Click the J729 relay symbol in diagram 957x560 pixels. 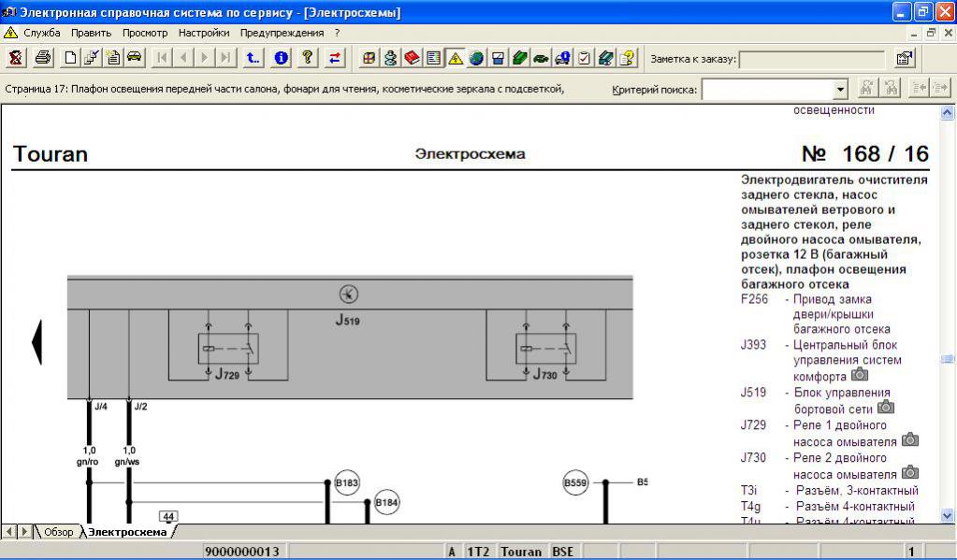(228, 349)
